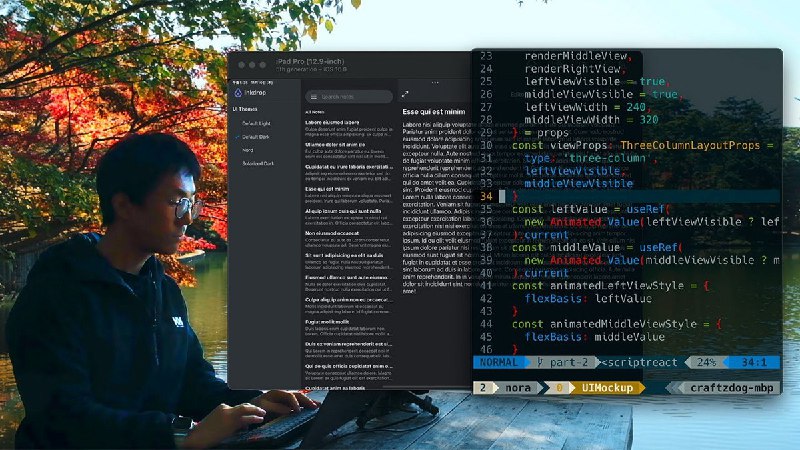This screenshot has height=450, width=800.
Task: Select the checked Default Dark theme
Action: [257, 136]
